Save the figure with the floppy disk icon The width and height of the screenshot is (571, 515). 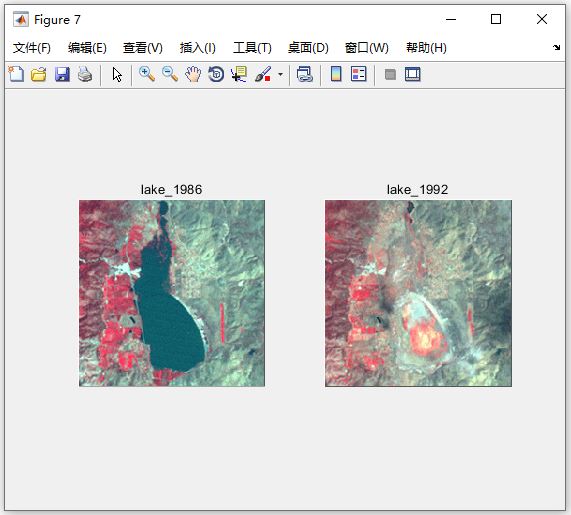click(x=62, y=74)
